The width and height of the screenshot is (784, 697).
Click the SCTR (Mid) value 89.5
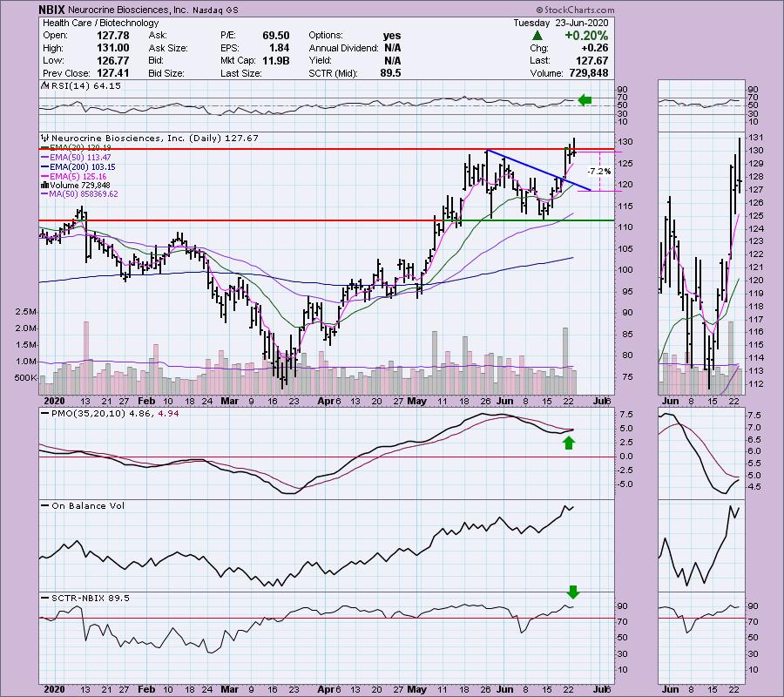pos(390,73)
